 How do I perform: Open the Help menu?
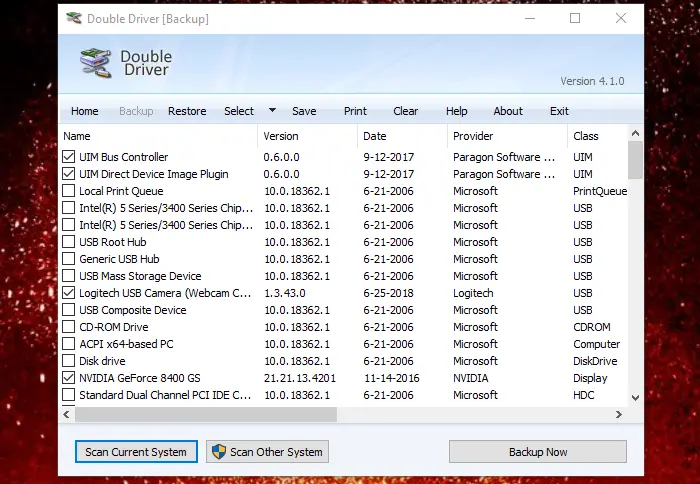457,111
